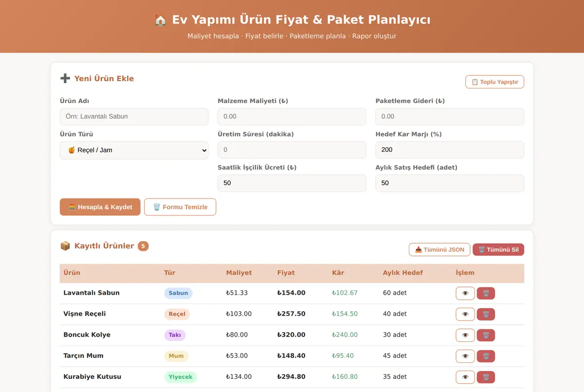The height and width of the screenshot is (392, 584).
Task: Click the Aylık Hedef column header
Action: pos(403,273)
